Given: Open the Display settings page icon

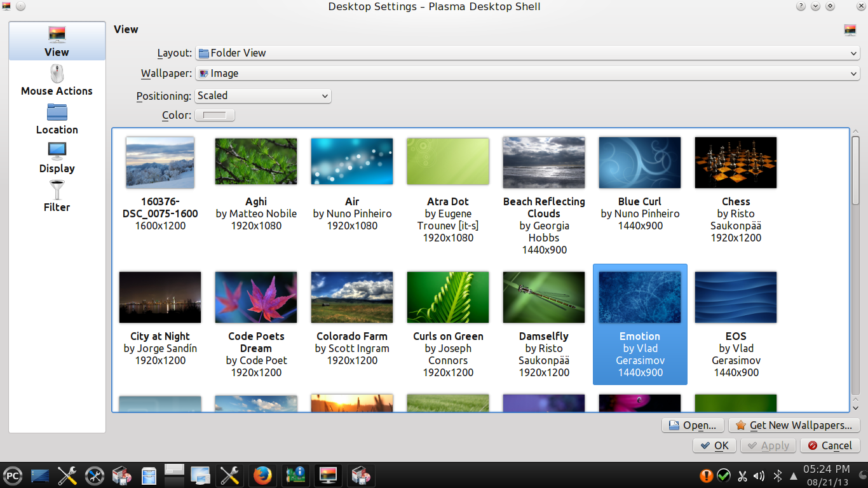Looking at the screenshot, I should pos(57,151).
